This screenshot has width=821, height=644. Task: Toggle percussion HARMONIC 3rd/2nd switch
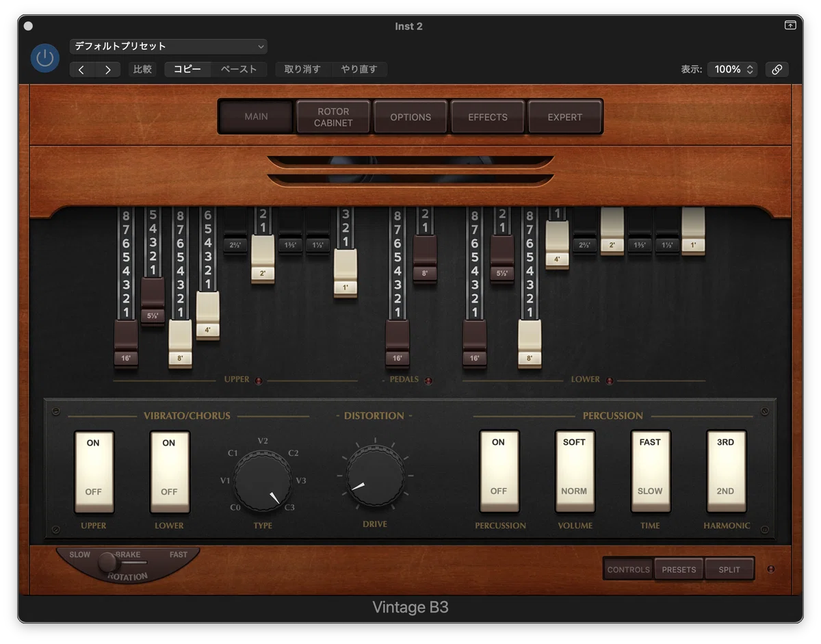pos(726,471)
